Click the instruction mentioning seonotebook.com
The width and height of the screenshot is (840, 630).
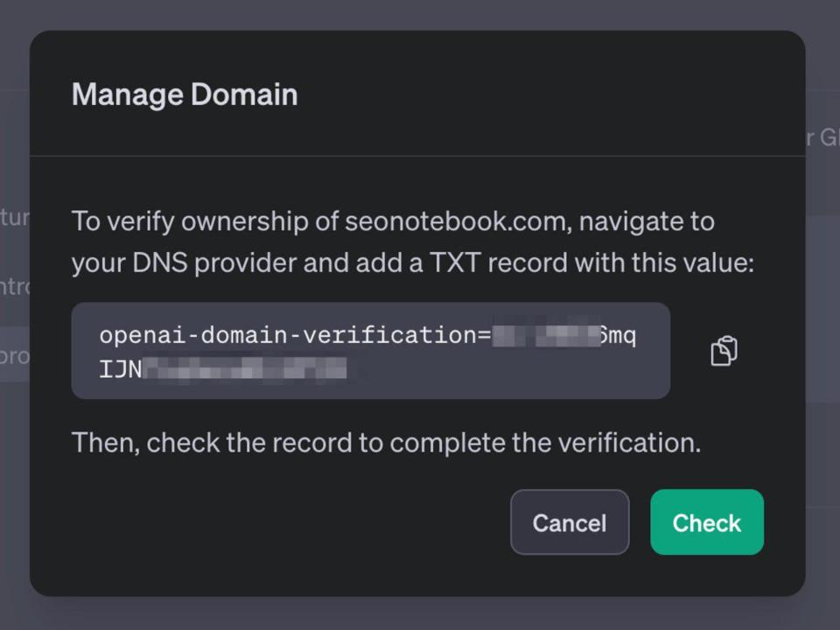413,241
